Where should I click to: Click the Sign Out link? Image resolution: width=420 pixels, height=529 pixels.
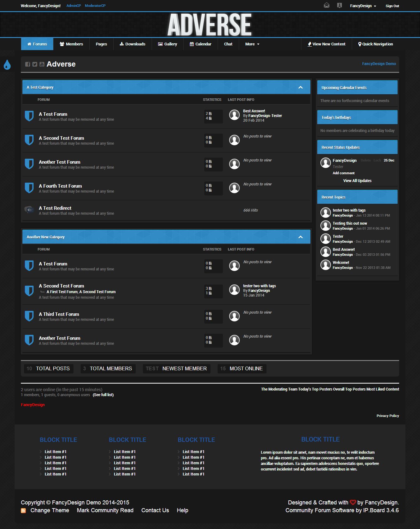[392, 6]
